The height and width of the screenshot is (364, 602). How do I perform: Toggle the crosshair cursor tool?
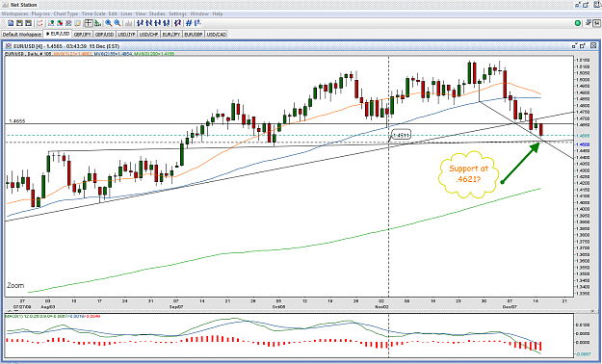click(89, 23)
